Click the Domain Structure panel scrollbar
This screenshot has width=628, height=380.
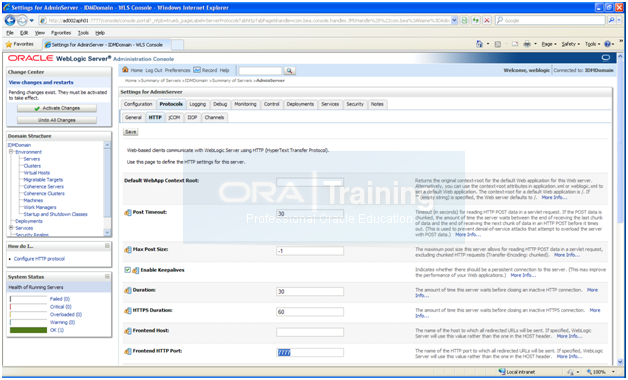pos(107,188)
